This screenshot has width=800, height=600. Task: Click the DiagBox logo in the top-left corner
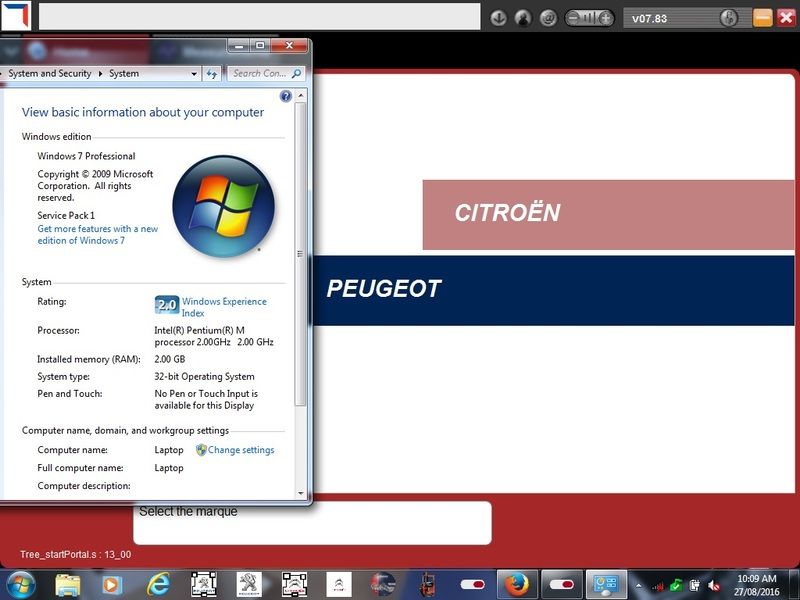point(16,15)
